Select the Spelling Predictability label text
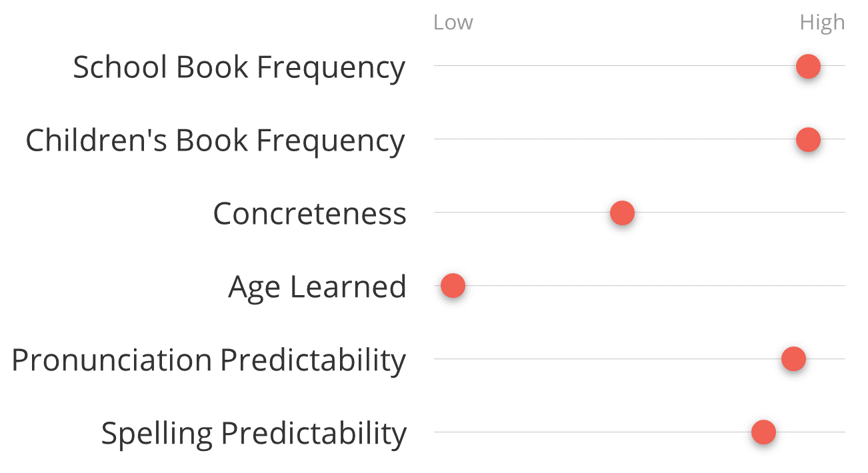 [253, 434]
